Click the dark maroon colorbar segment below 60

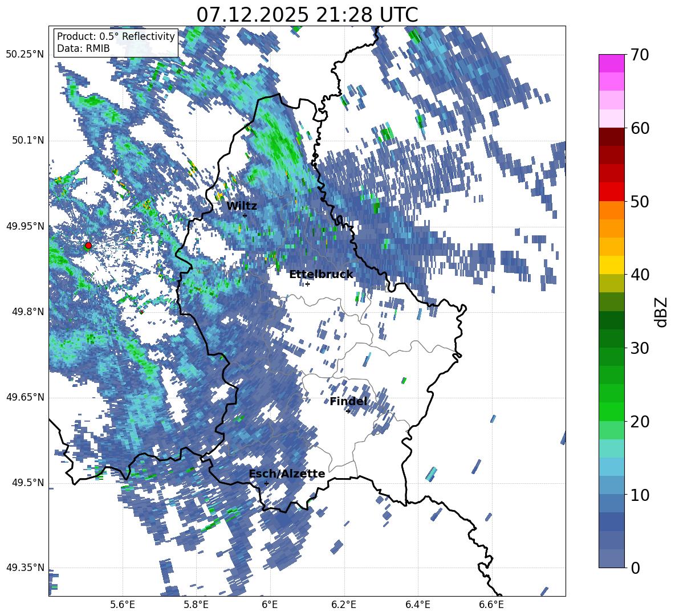coord(611,137)
